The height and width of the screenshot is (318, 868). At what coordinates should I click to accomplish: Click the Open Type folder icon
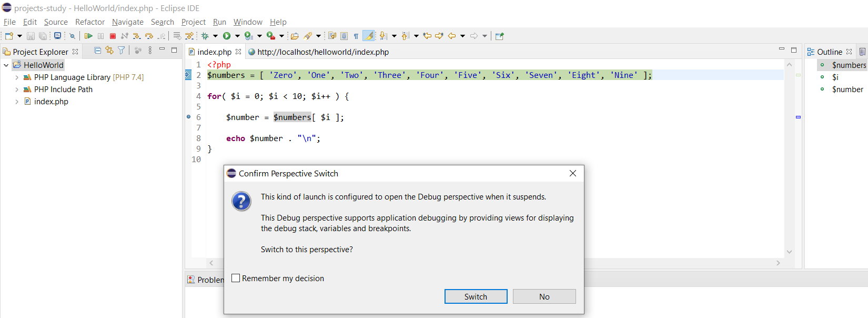(x=295, y=36)
